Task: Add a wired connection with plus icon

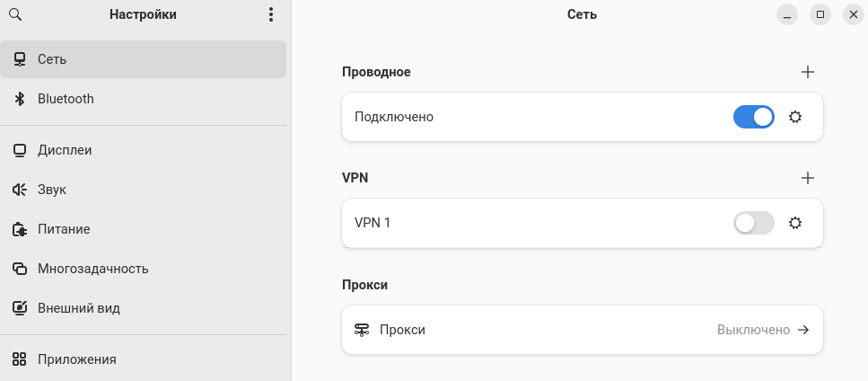Action: pos(807,72)
